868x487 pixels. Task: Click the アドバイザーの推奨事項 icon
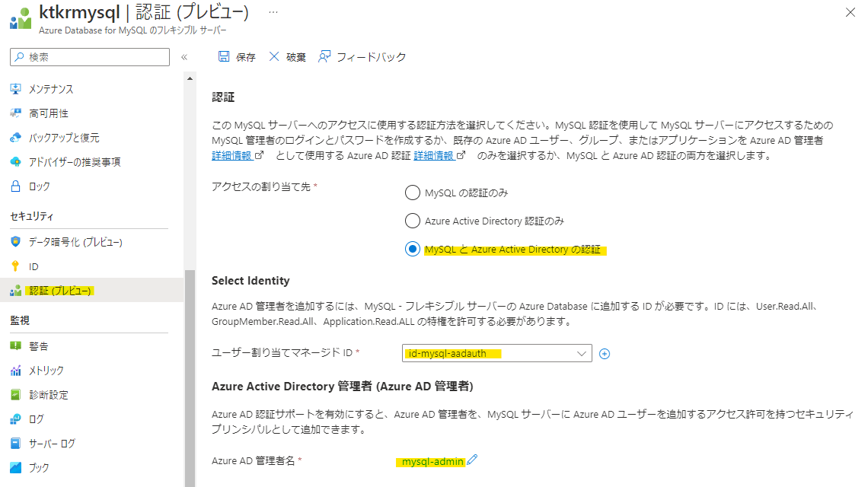click(15, 161)
